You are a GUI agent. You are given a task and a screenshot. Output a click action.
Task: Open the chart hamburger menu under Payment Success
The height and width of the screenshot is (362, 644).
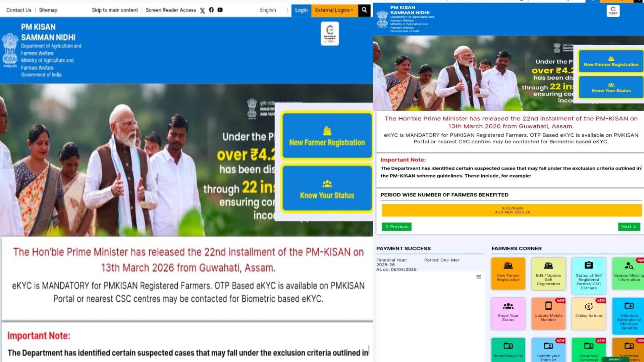(479, 277)
